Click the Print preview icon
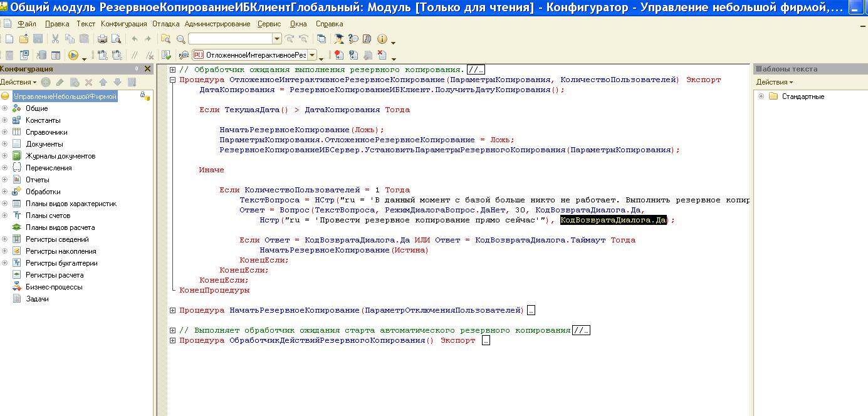The width and height of the screenshot is (868, 416). click(117, 39)
